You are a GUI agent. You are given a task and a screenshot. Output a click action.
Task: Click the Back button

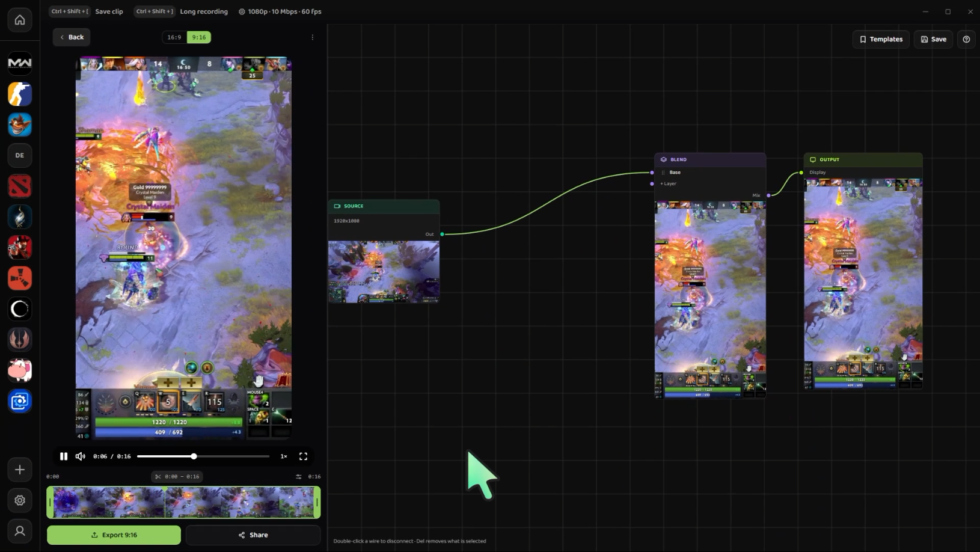[x=72, y=37]
